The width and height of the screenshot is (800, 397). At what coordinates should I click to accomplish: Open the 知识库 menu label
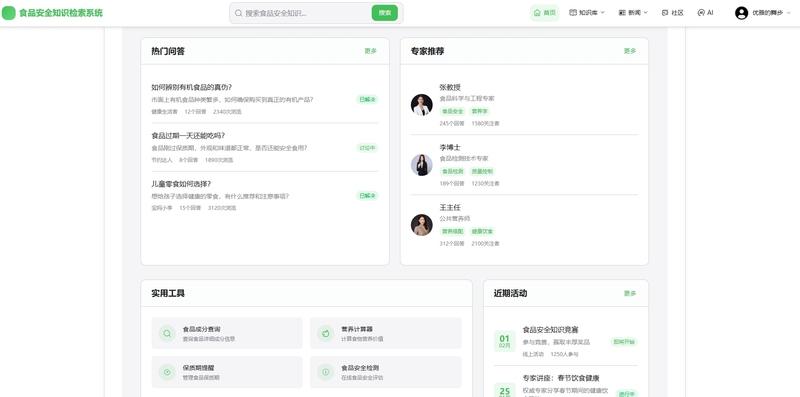pos(588,13)
